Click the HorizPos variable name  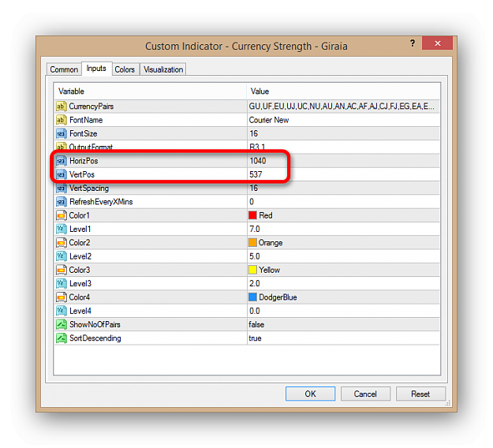tap(84, 161)
